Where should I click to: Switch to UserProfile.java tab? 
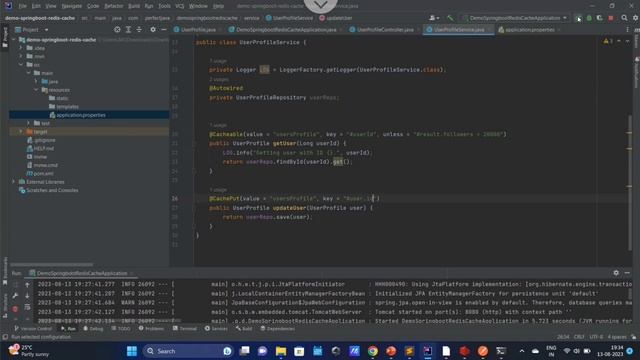pyautogui.click(x=198, y=30)
